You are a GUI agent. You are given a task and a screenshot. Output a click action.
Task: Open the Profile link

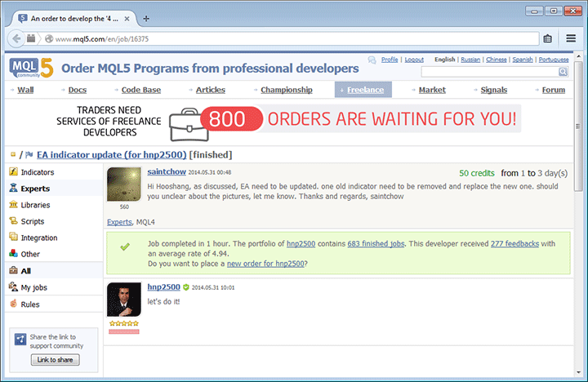click(x=390, y=60)
